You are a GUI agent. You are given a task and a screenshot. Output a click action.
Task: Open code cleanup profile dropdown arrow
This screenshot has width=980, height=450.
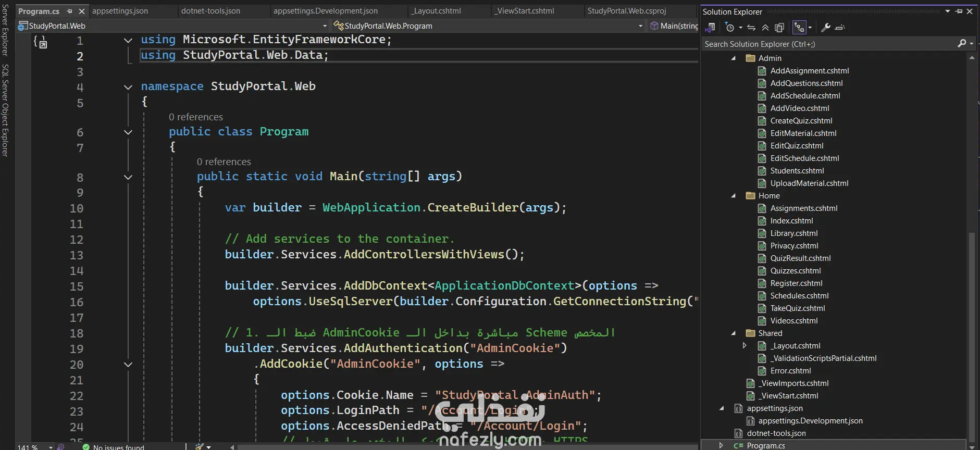[209, 447]
